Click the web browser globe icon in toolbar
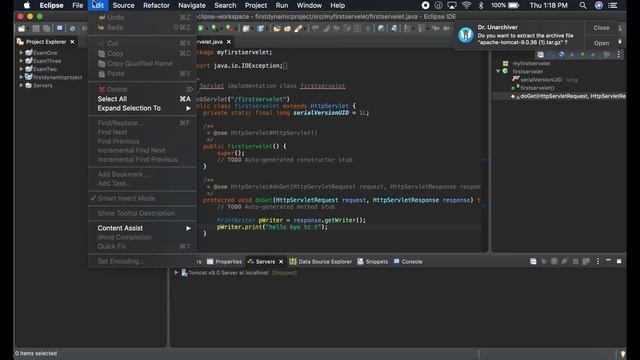Viewport: 640px width, 360px height. (381, 28)
